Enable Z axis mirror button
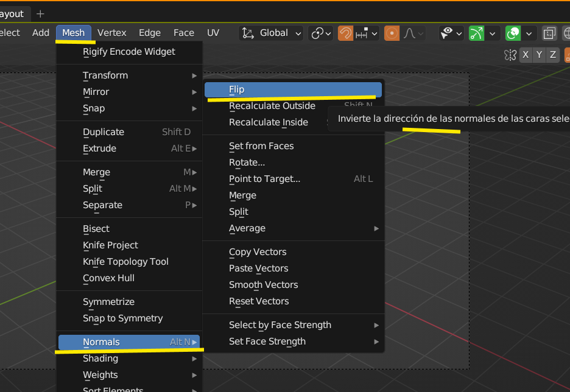 (552, 55)
